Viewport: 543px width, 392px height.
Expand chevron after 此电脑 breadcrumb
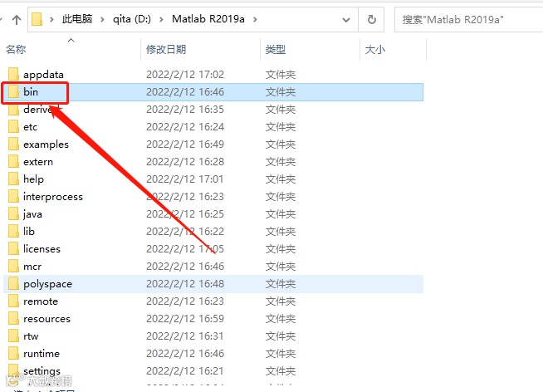coord(102,19)
